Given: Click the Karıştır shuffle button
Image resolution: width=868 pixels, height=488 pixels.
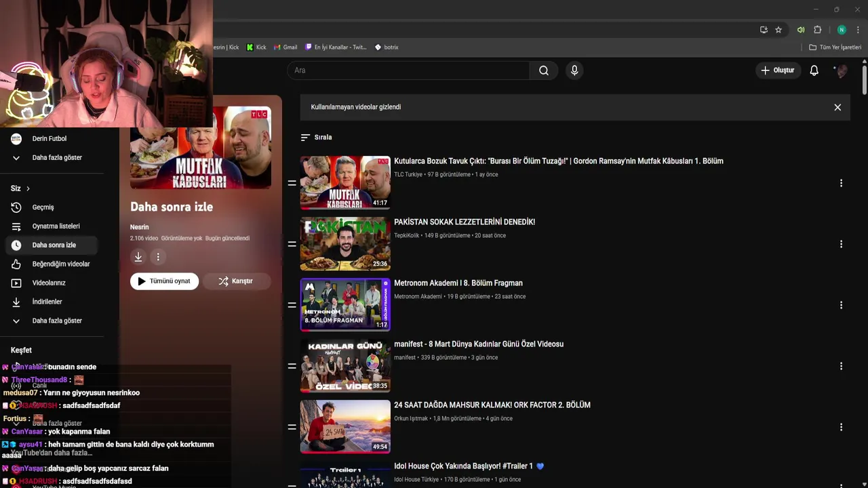Looking at the screenshot, I should coord(236,281).
